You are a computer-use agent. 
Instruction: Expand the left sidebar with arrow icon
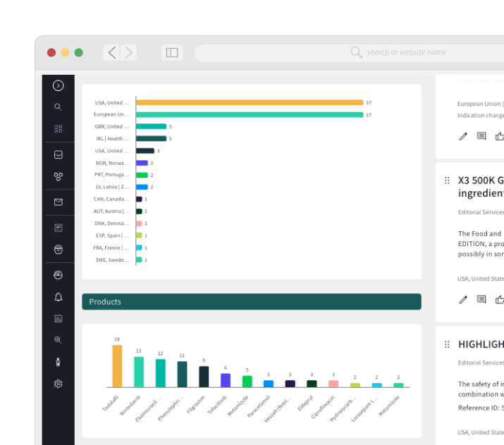point(59,85)
